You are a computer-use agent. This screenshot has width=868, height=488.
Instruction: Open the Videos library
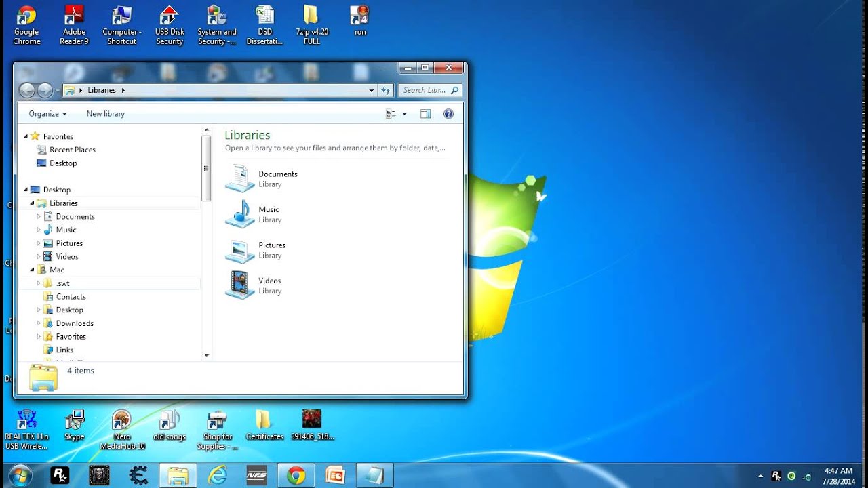tap(270, 285)
